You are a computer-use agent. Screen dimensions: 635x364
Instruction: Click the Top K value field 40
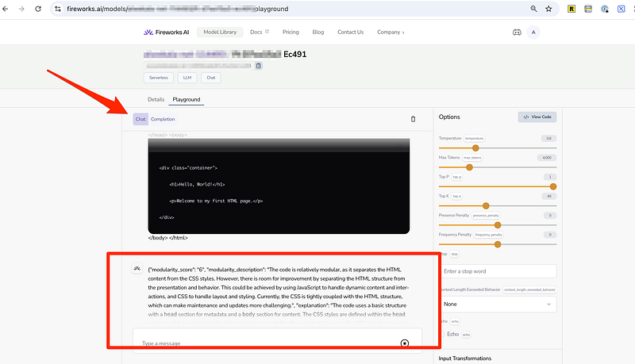point(549,196)
